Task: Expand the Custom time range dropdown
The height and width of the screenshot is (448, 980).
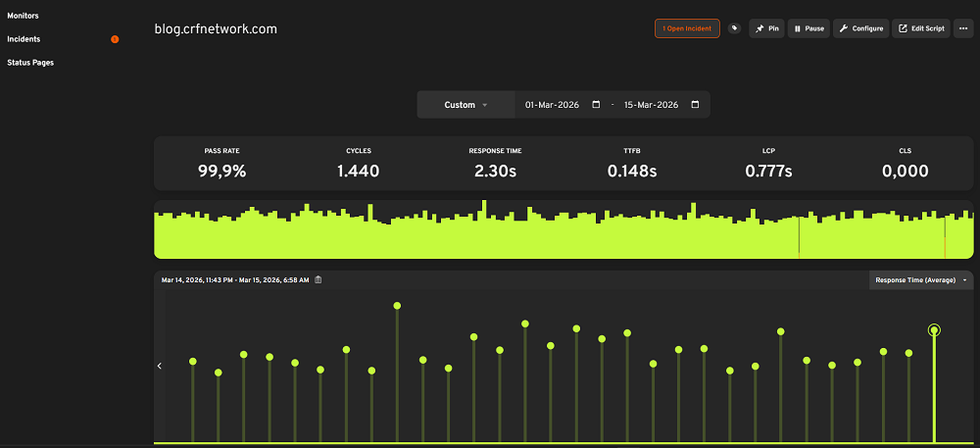Action: click(465, 105)
